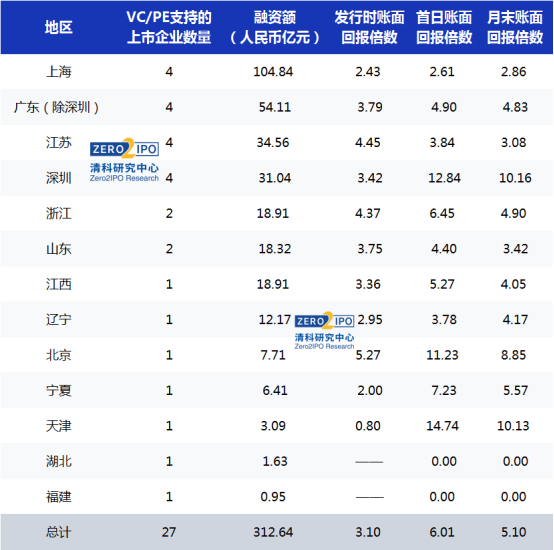Click 广东 month-end return 4.83
Viewport: 554px width, 550px height.
[515, 107]
